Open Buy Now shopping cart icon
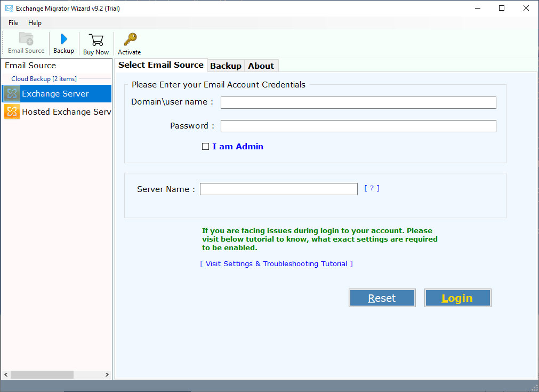Viewport: 539px width, 392px height. pos(96,40)
